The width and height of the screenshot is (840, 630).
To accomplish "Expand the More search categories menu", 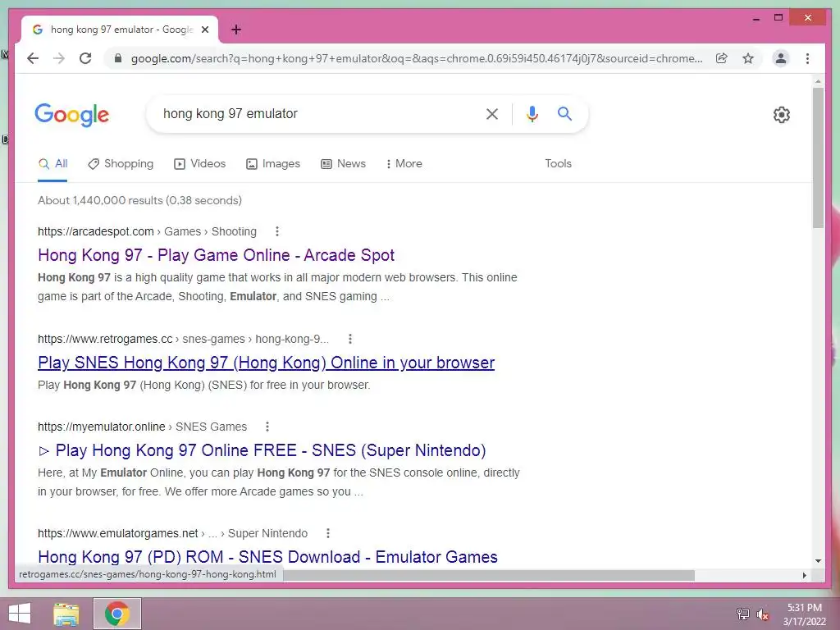I will [x=404, y=164].
